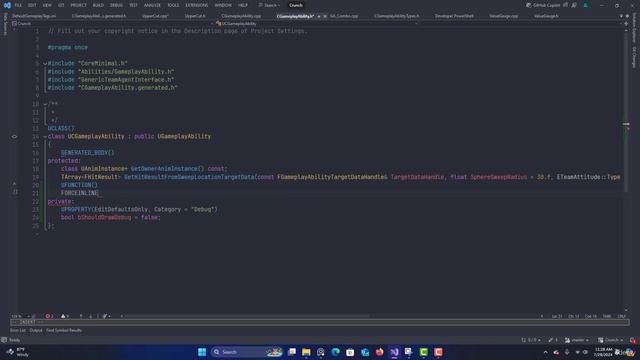Image resolution: width=640 pixels, height=360 pixels.
Task: Click the red error count indicator
Action: pos(49,316)
